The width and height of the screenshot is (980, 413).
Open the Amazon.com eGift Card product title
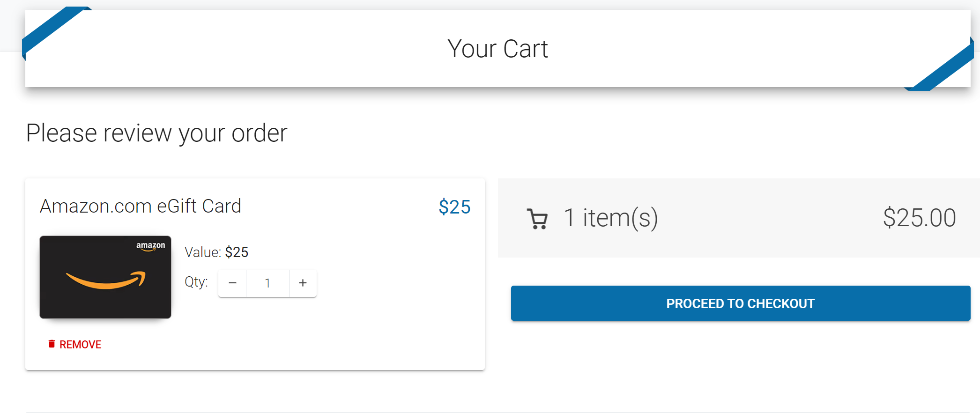(141, 206)
